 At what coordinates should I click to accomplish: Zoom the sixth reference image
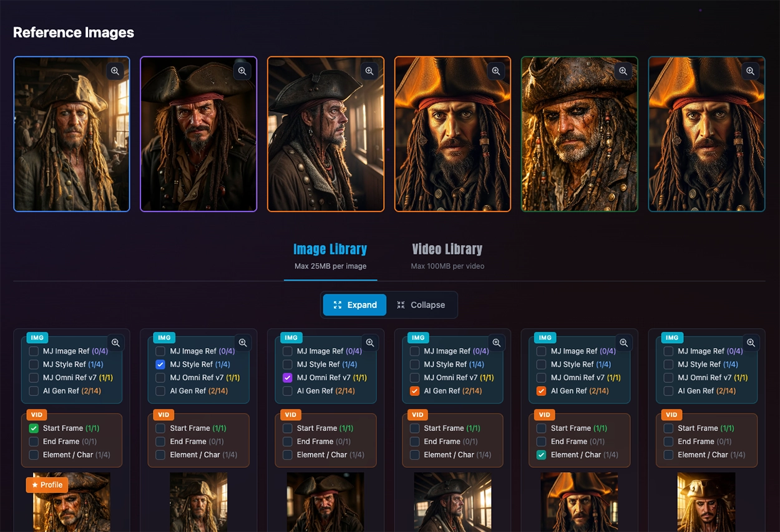click(x=751, y=71)
